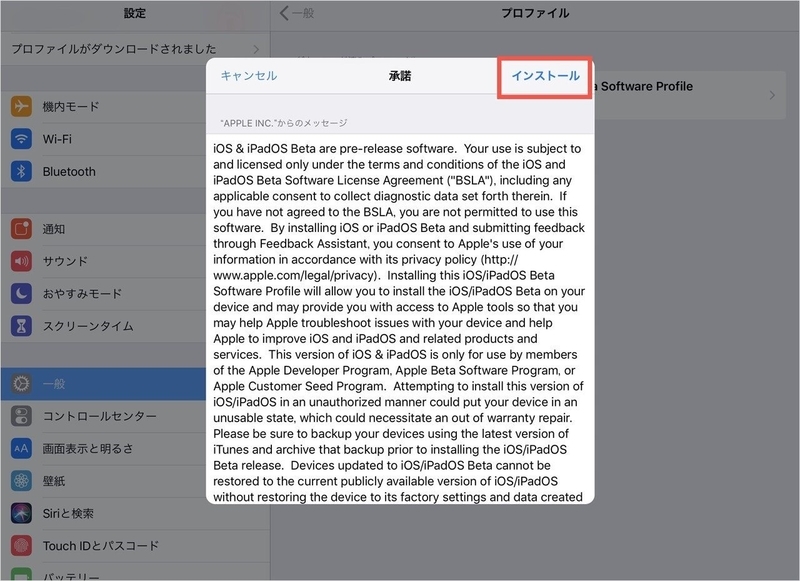The width and height of the screenshot is (800, 581).
Task: Select Siriと検索 row label
Action: click(x=68, y=513)
